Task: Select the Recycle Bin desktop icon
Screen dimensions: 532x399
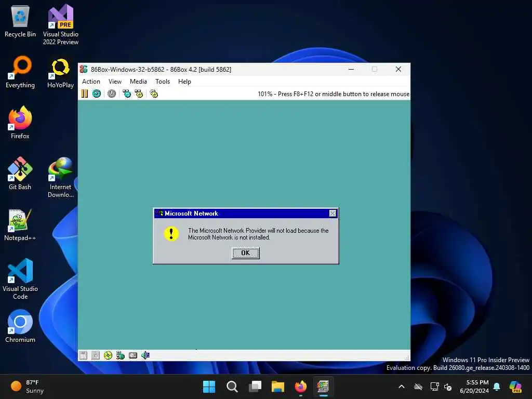Action: point(20,21)
